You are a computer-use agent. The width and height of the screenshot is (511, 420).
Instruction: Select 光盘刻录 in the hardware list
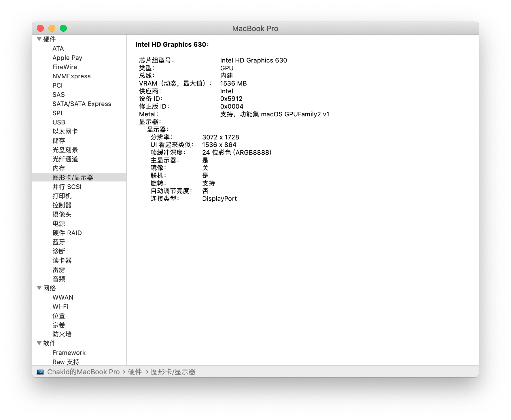(x=65, y=150)
